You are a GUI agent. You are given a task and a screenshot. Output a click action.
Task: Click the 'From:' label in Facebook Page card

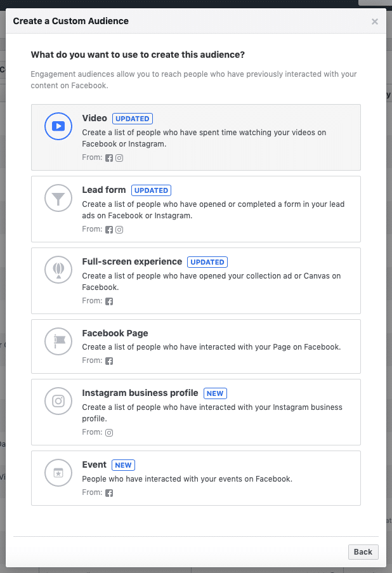coord(92,360)
